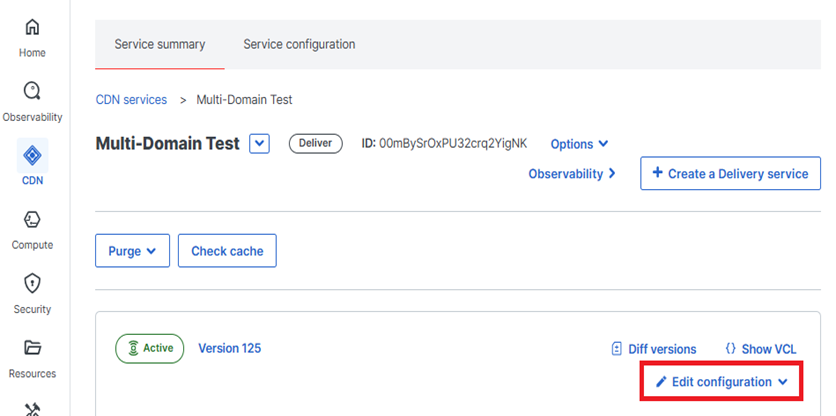The width and height of the screenshot is (836, 416).
Task: Open the Security shield icon
Action: point(32,284)
